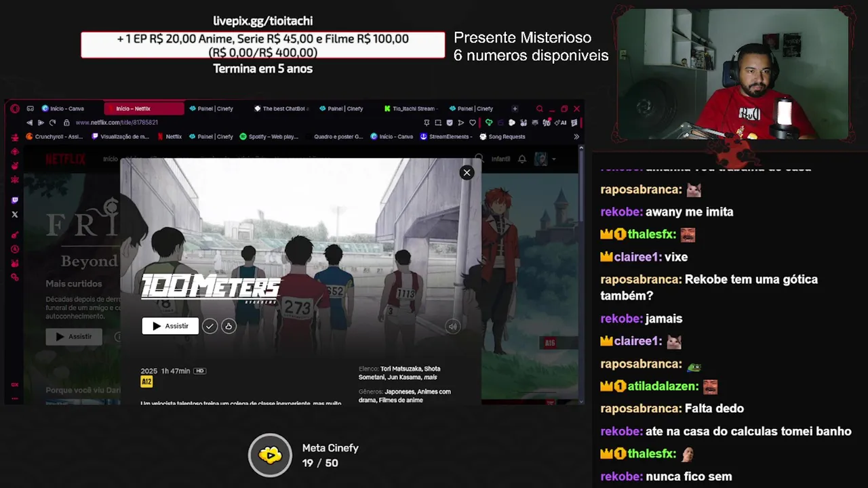Open the Filmes de anime genre link
Image resolution: width=868 pixels, height=488 pixels.
[x=402, y=400]
